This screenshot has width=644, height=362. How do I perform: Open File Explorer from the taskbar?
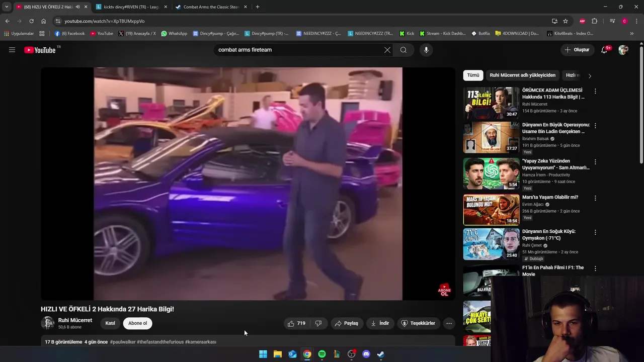point(278,354)
